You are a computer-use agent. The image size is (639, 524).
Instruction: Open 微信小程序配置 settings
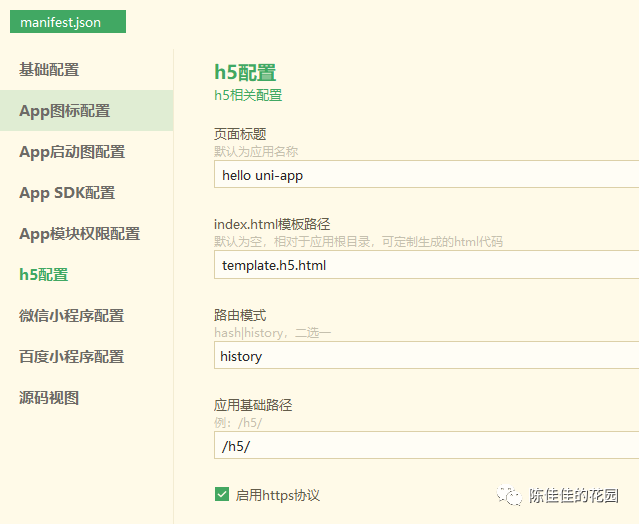click(x=71, y=316)
